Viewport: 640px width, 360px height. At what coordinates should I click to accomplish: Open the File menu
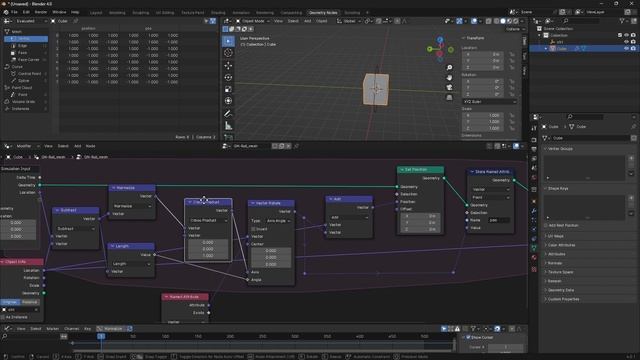tap(14, 12)
